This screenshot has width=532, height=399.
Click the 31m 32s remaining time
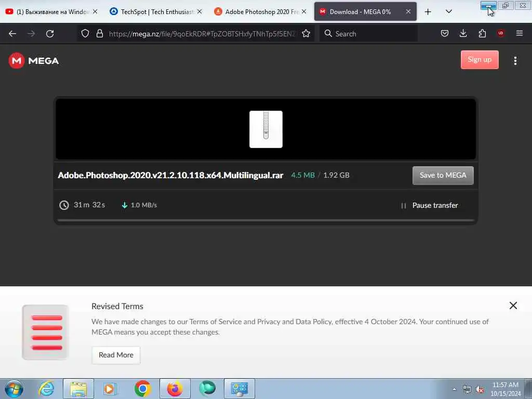[x=89, y=205]
